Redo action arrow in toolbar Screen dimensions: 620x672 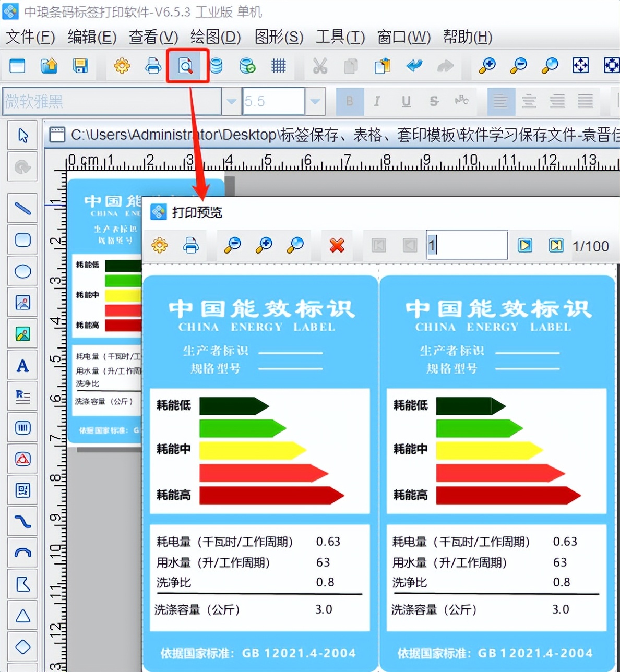click(445, 66)
